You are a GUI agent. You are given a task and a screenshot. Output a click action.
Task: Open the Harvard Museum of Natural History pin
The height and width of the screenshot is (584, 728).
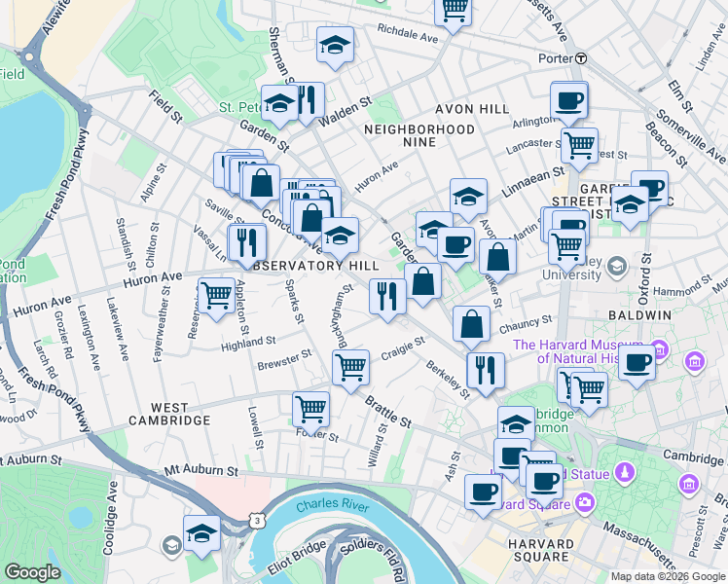pyautogui.click(x=659, y=349)
